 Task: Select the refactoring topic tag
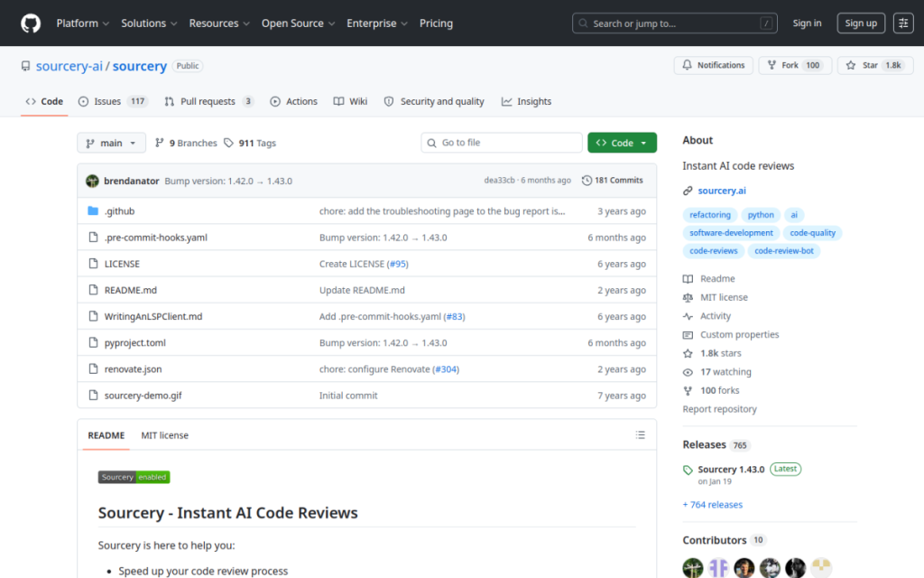(x=710, y=215)
